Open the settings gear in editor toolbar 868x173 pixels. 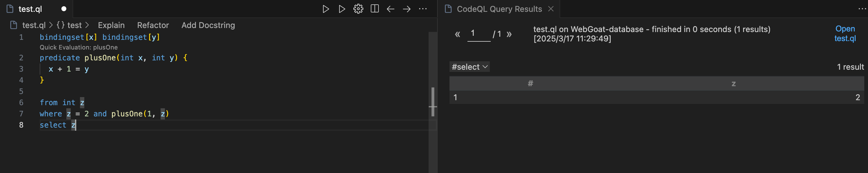tap(358, 9)
